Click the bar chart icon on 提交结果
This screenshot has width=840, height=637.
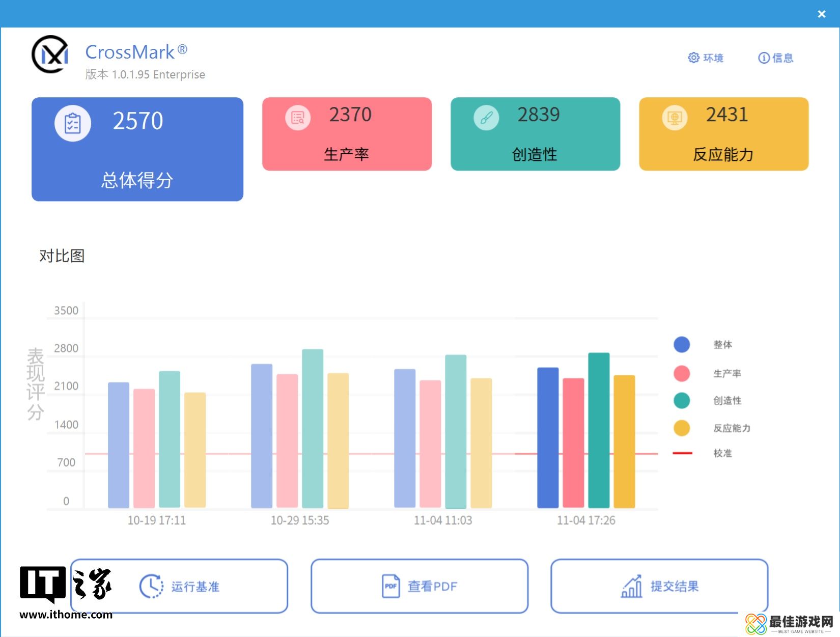tap(631, 586)
